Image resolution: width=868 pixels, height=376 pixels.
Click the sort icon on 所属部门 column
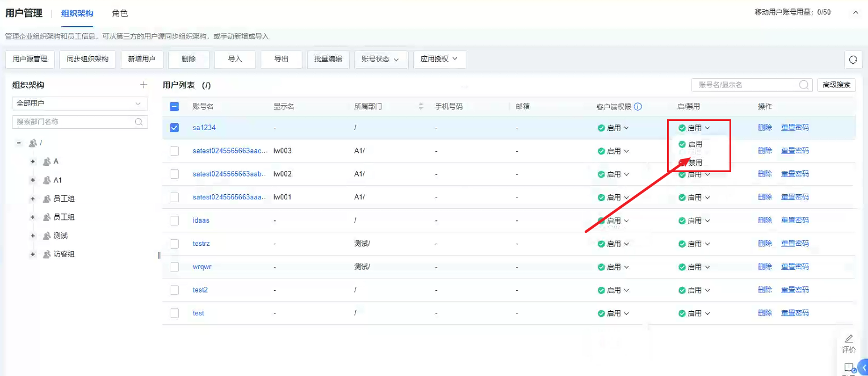(421, 107)
